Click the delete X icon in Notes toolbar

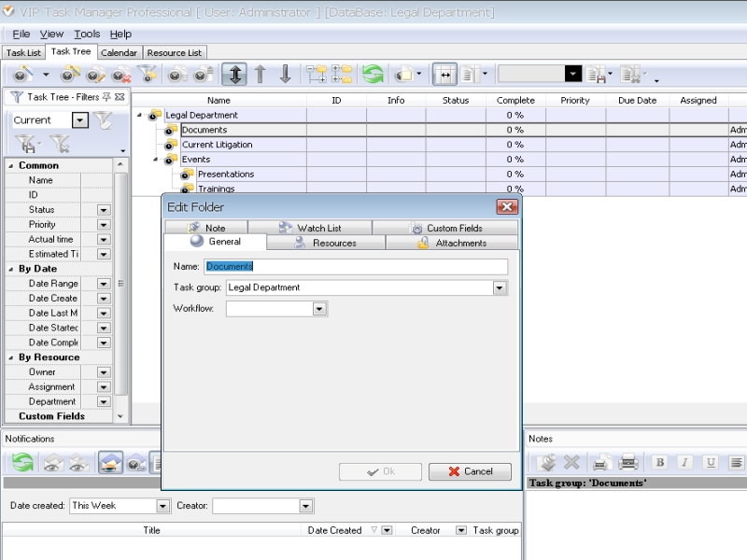point(571,462)
